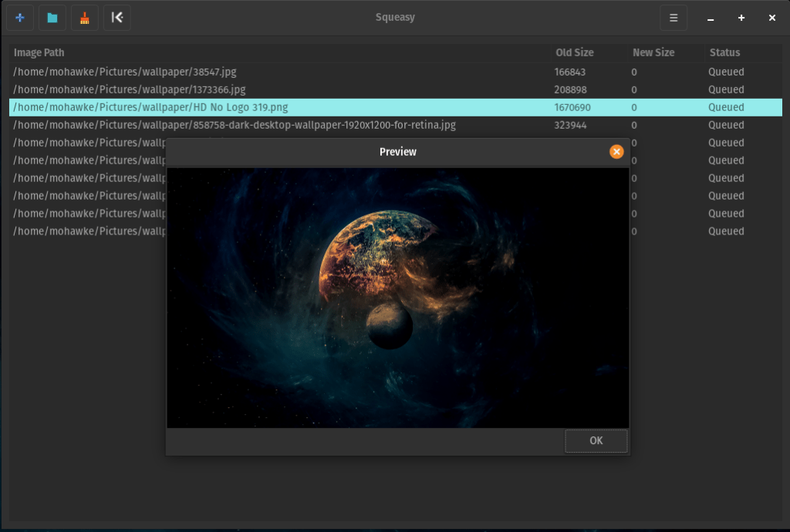Click the planet preview image

point(397,298)
